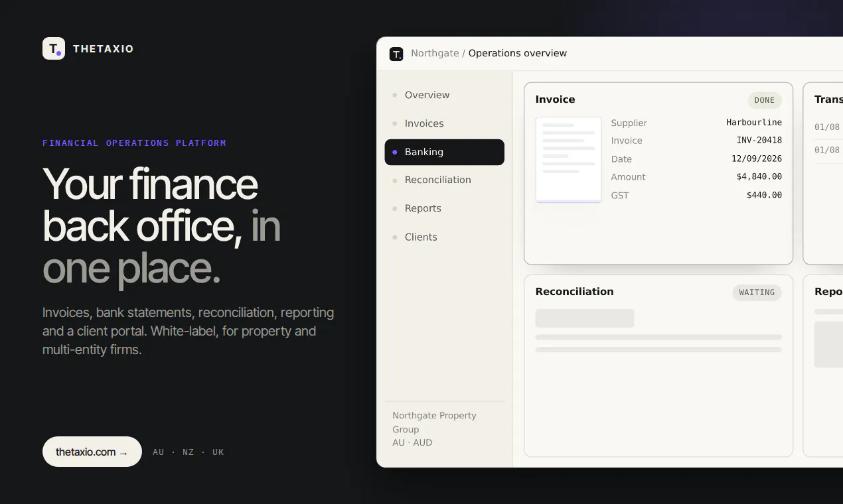Click the Amount field label

(x=629, y=177)
